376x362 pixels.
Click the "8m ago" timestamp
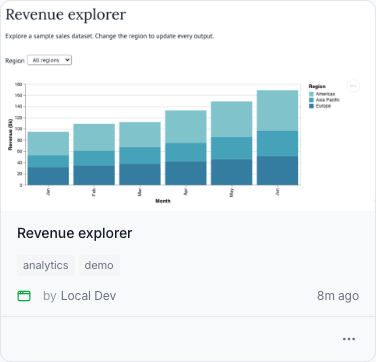tap(338, 296)
